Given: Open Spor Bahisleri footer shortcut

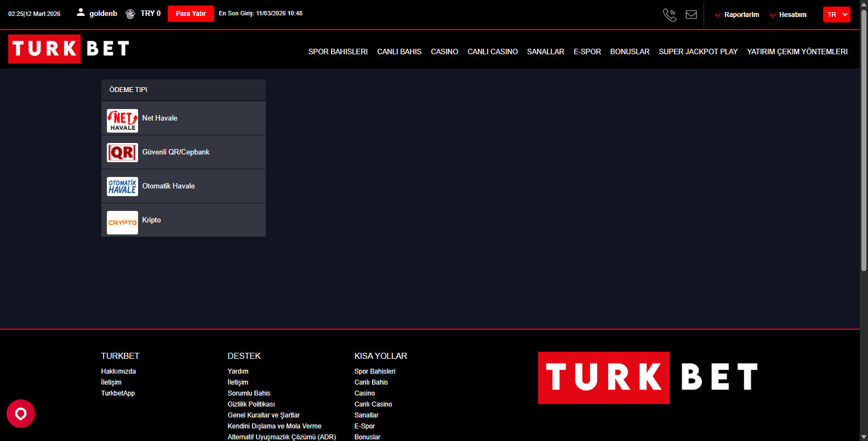Looking at the screenshot, I should (375, 371).
